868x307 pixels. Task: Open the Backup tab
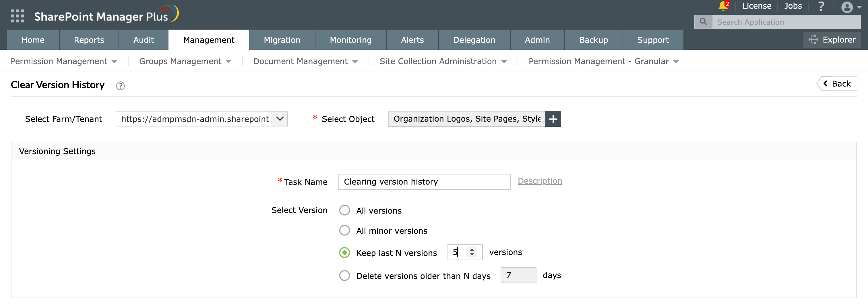[x=593, y=40]
